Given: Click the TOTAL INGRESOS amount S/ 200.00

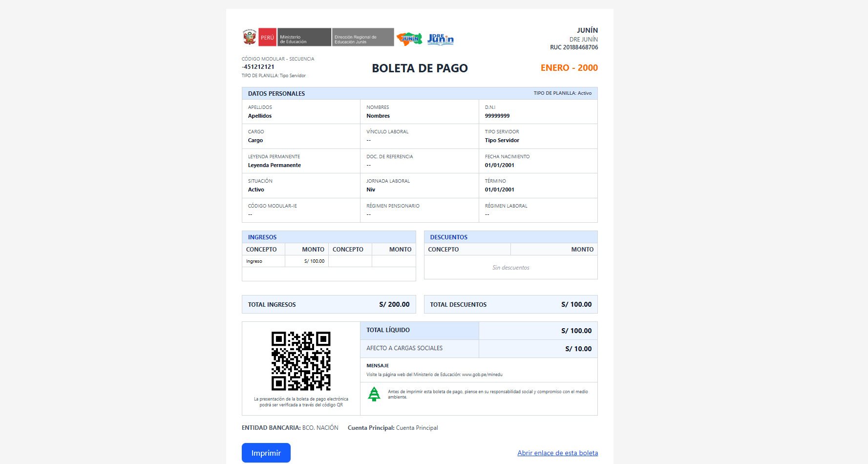Looking at the screenshot, I should click(x=394, y=304).
